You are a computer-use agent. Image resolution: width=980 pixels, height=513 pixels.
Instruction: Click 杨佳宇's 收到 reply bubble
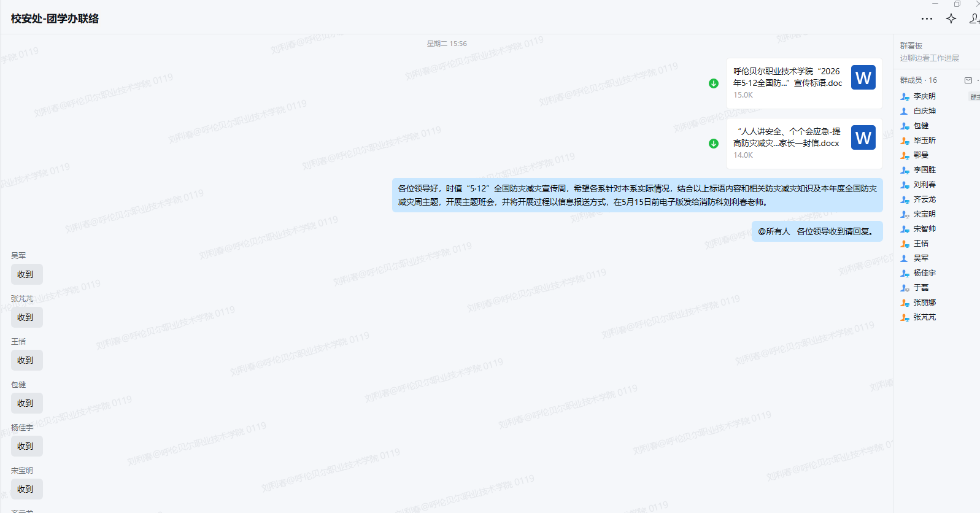click(26, 446)
